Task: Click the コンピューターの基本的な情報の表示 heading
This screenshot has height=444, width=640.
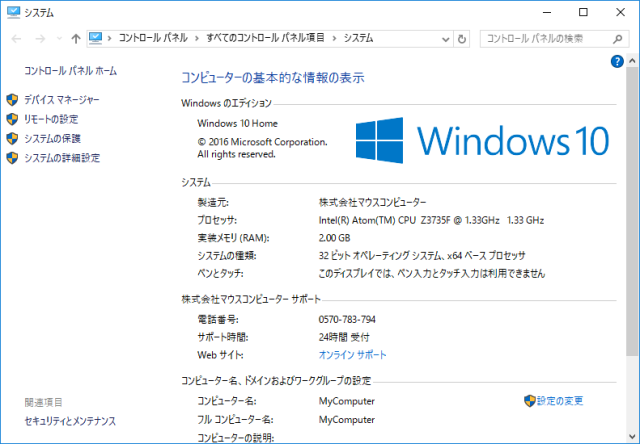Action: point(273,78)
